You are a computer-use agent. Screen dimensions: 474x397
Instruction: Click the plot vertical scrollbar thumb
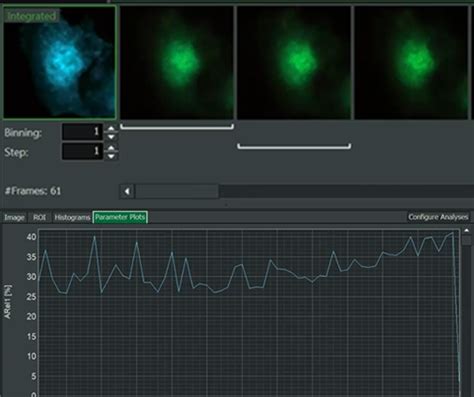tap(467, 240)
